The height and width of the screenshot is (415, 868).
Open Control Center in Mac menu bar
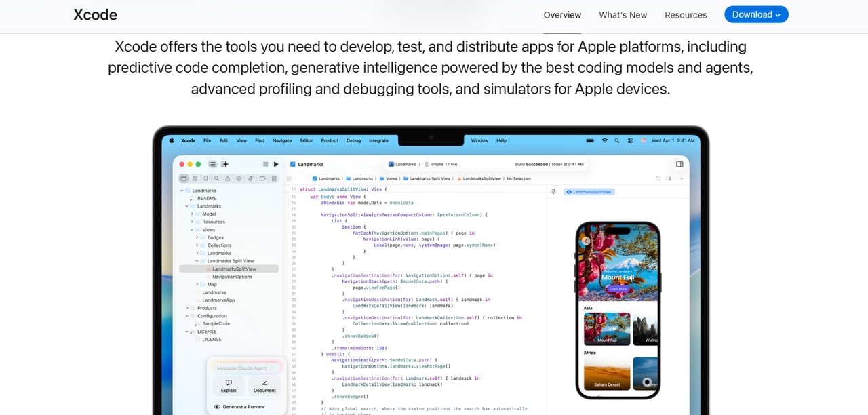(630, 140)
